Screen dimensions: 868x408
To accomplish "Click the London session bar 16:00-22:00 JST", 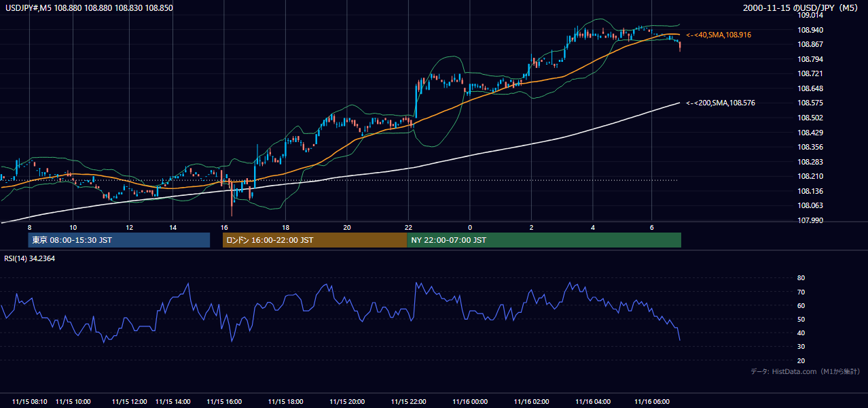I will tap(315, 240).
